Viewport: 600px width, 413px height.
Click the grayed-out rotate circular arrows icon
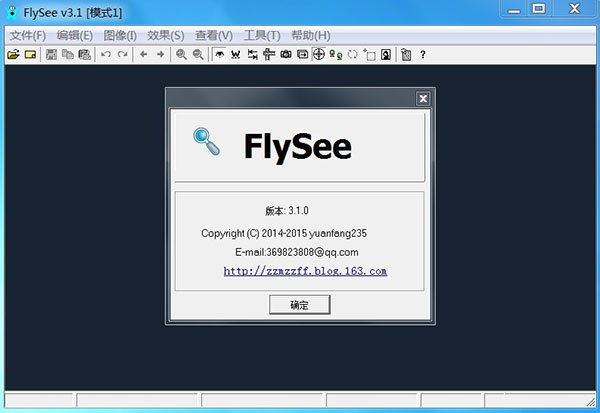[352, 55]
